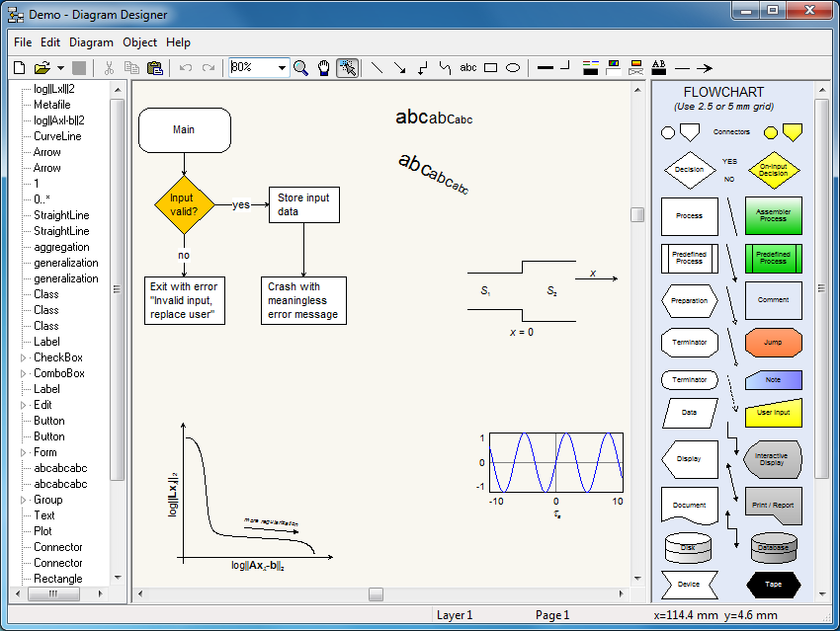Pick the Interactive Display template

(x=772, y=459)
